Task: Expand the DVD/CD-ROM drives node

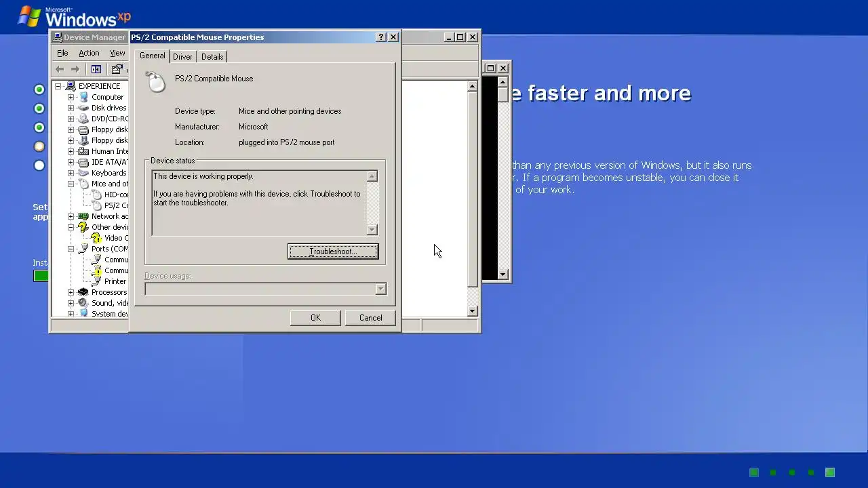Action: click(71, 119)
